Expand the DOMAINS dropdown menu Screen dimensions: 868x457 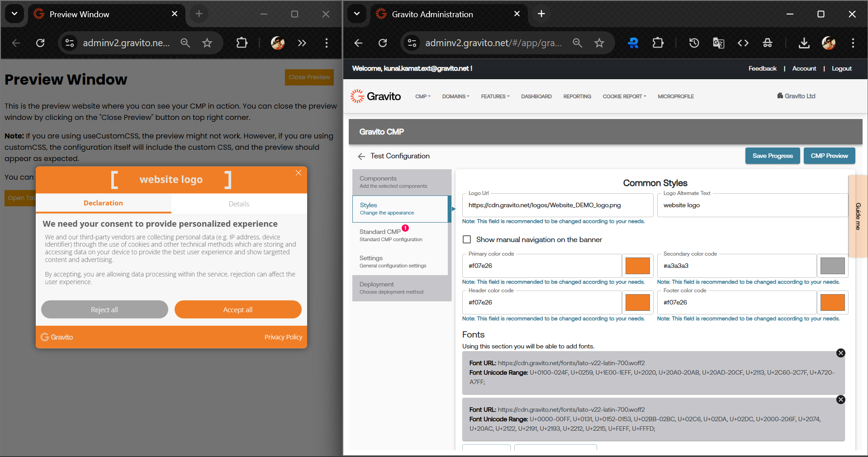click(x=455, y=96)
